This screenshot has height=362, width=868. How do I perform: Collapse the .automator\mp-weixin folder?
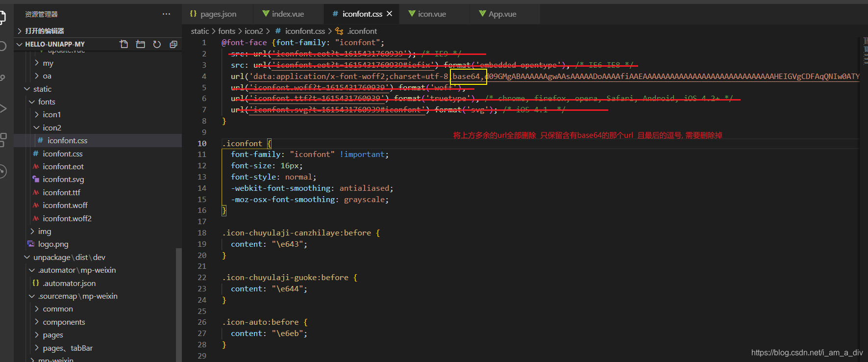pos(98,270)
